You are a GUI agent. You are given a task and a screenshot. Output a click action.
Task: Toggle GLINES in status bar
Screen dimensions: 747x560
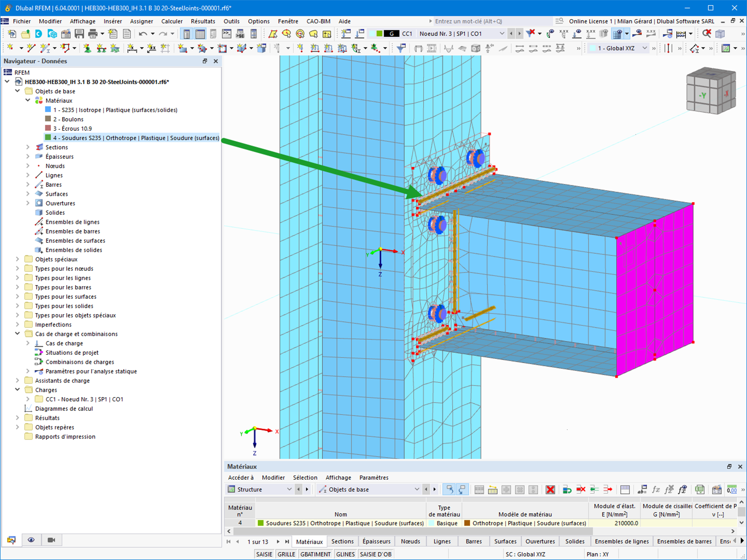[345, 554]
